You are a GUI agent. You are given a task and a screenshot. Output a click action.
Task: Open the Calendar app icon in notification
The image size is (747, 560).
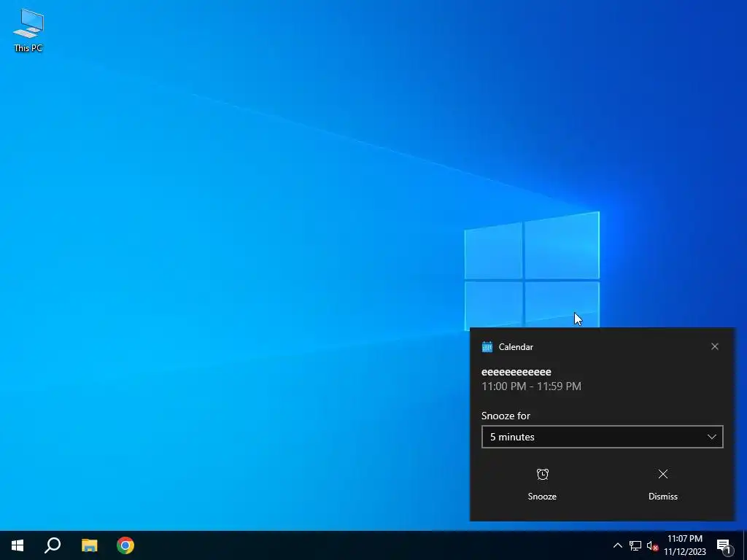point(487,346)
